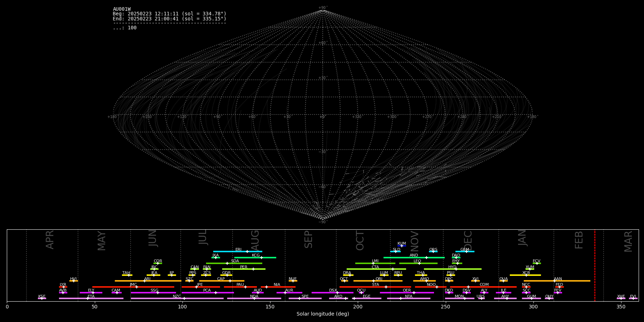This screenshot has width=644, height=322.
Task: Click the JXA shower label
Action: coord(215,255)
